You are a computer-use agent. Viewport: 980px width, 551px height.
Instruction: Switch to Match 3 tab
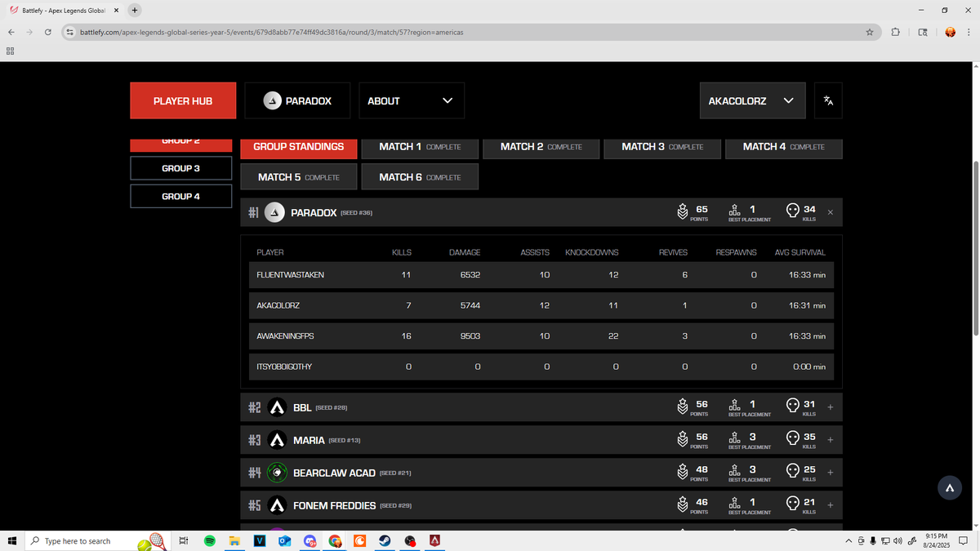(x=662, y=147)
